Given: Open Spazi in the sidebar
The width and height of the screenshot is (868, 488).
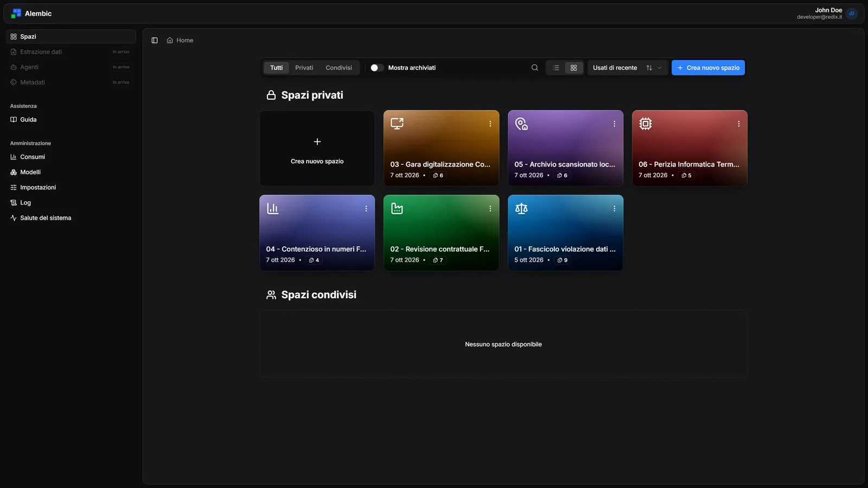Looking at the screenshot, I should click(x=71, y=36).
